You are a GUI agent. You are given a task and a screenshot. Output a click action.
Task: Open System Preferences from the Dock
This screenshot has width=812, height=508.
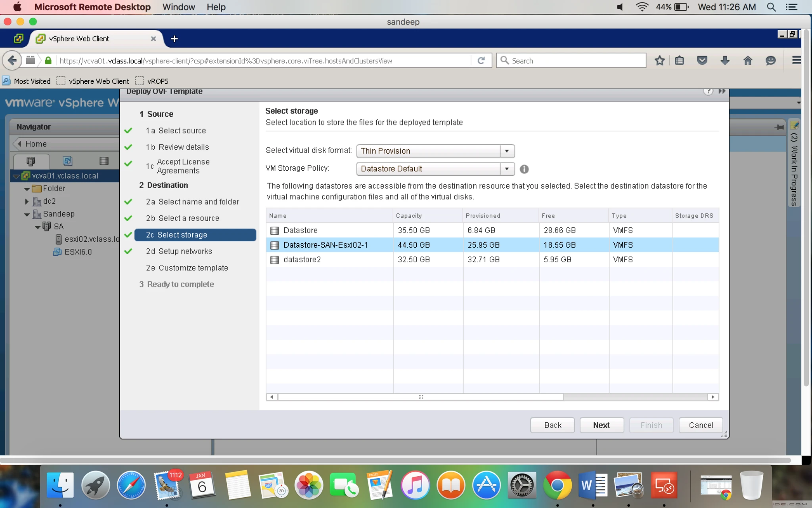point(522,485)
